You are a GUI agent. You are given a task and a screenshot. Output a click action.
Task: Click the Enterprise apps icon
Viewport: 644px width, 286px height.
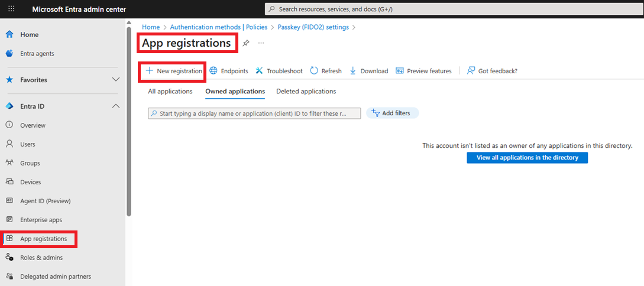(9, 220)
